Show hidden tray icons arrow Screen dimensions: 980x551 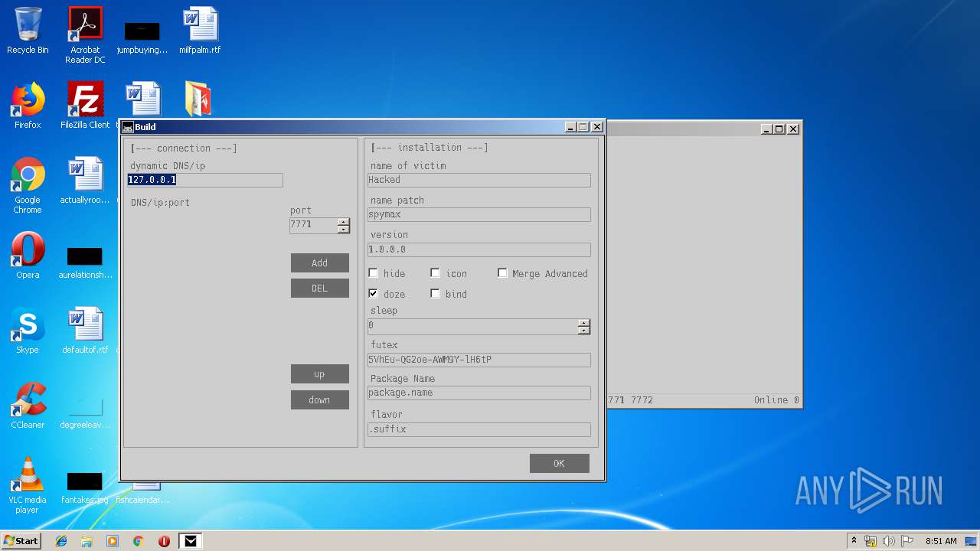tap(854, 540)
